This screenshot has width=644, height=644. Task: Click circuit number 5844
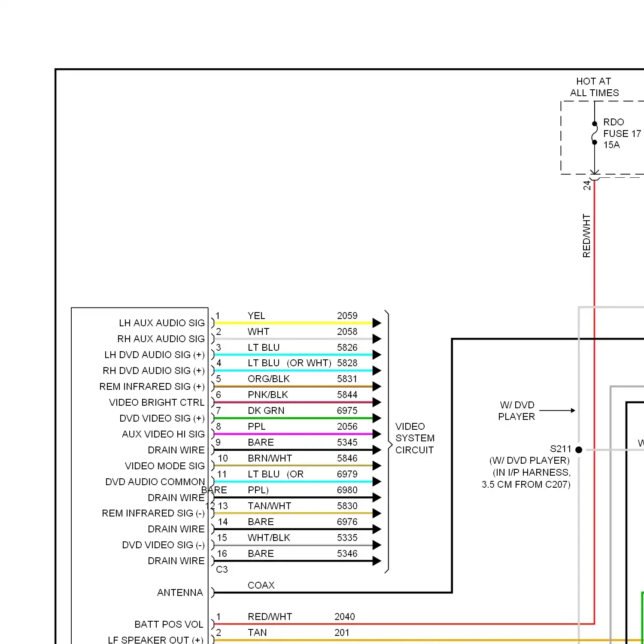[x=347, y=395]
